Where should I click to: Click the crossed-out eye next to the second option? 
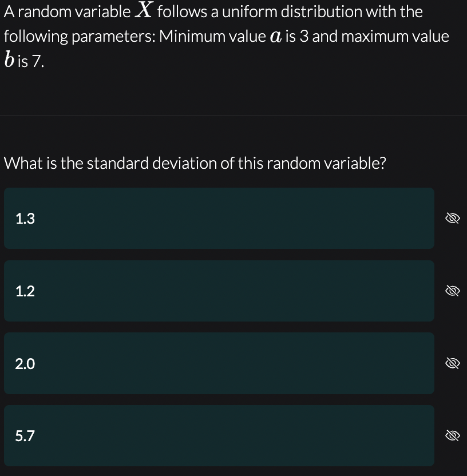452,291
